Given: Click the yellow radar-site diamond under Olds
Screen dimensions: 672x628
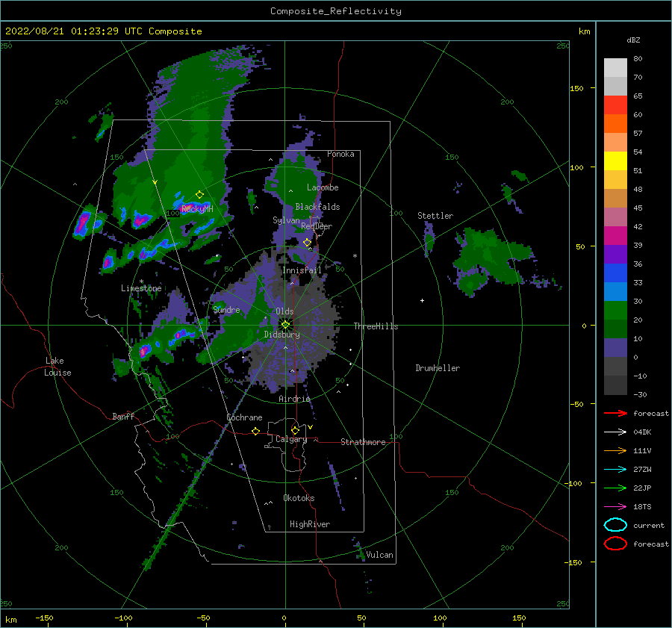Looking at the screenshot, I should (285, 325).
